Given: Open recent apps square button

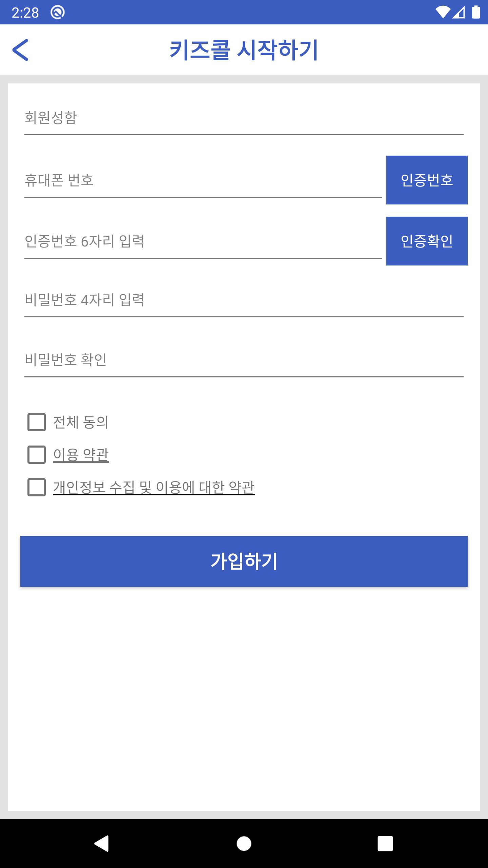Looking at the screenshot, I should tap(385, 843).
